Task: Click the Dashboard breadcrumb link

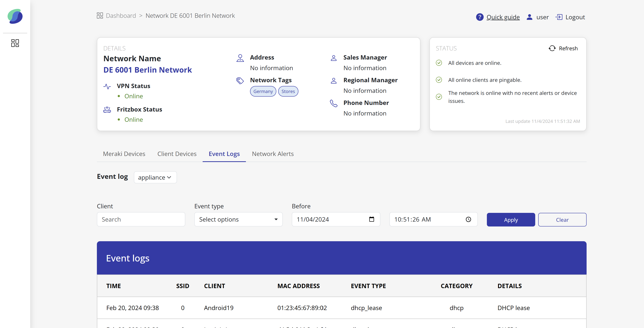Action: tap(121, 16)
